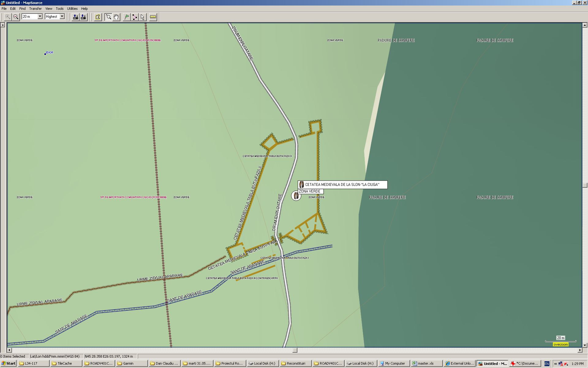Open the Find menu

click(x=22, y=9)
